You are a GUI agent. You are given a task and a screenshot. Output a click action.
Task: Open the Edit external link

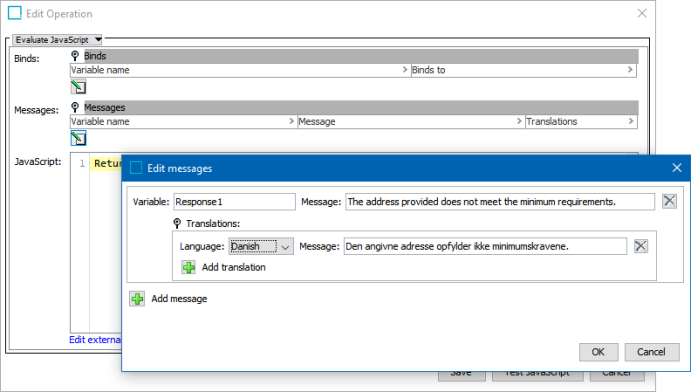[x=95, y=340]
